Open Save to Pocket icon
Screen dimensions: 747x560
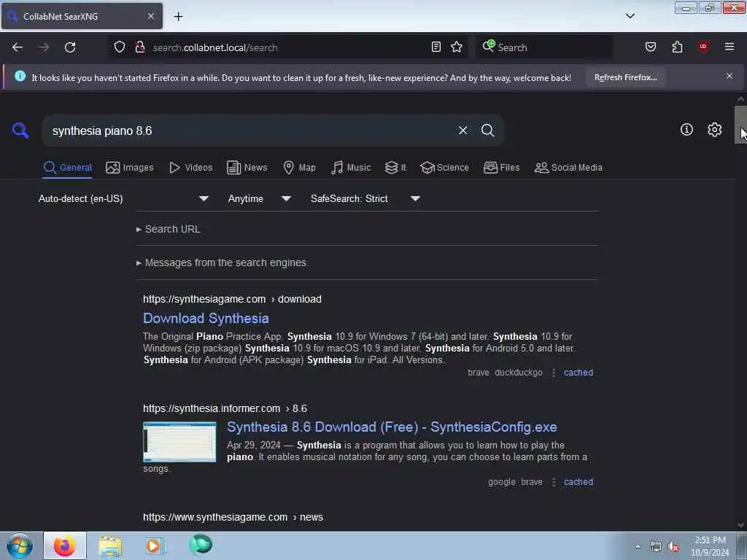(x=651, y=47)
